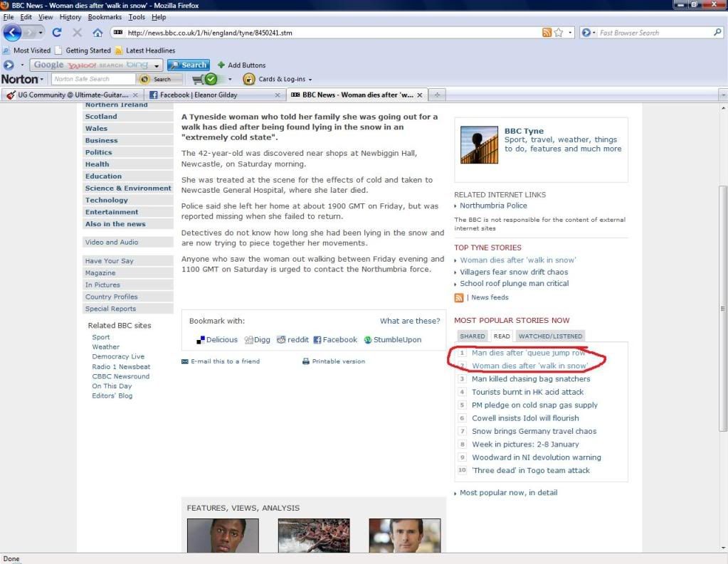The width and height of the screenshot is (728, 564).
Task: Click the Stop loading icon
Action: 77,33
